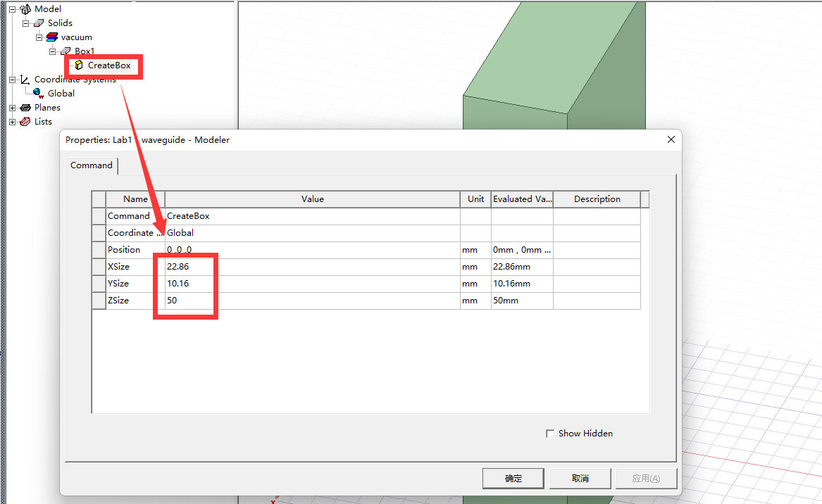Click the 应用(A) apply button
Viewport: 822px width, 504px height.
pos(647,479)
